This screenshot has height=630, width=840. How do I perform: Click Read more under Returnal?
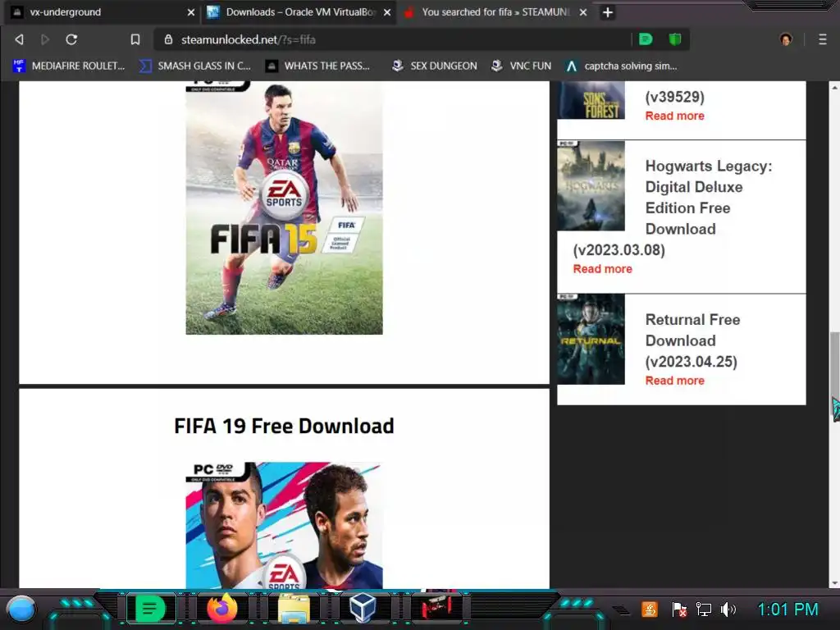(x=674, y=381)
